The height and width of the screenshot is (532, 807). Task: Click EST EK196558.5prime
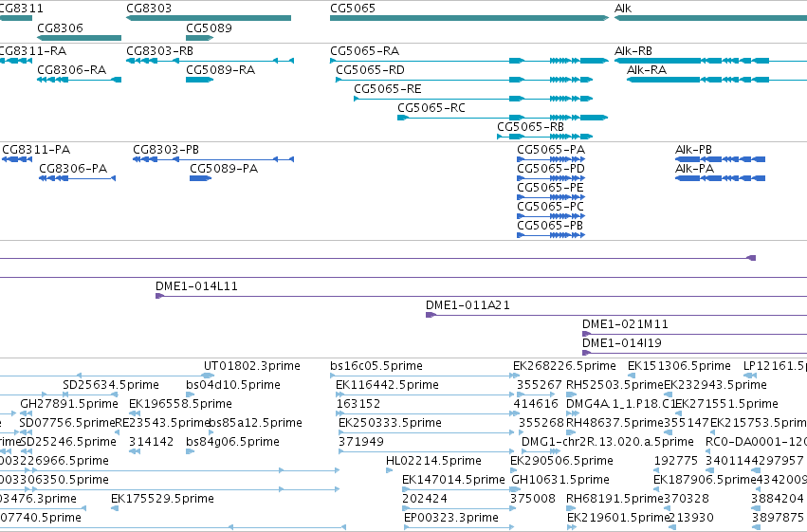pos(180,404)
